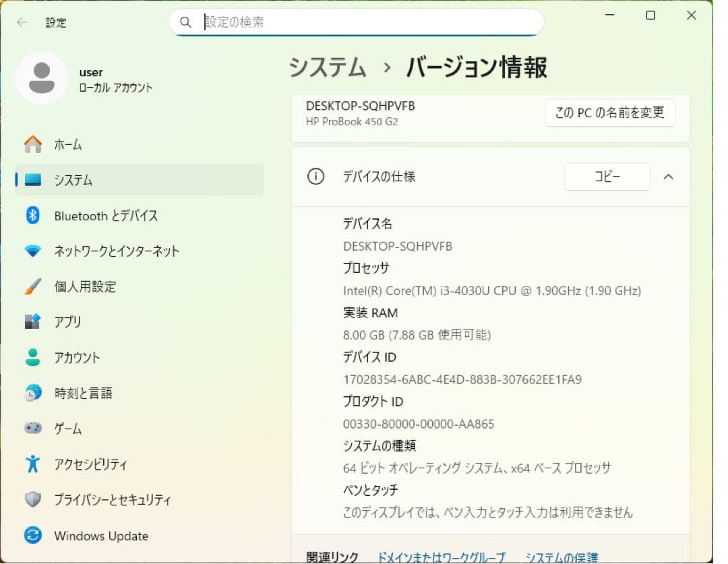Select the 個人用設定 brush icon
This screenshot has height=564, width=728.
tap(32, 286)
